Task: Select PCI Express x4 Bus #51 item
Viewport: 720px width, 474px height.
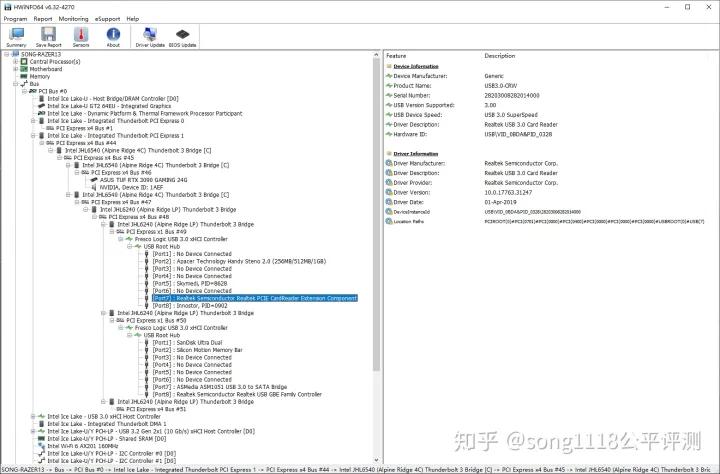Action: [156, 409]
